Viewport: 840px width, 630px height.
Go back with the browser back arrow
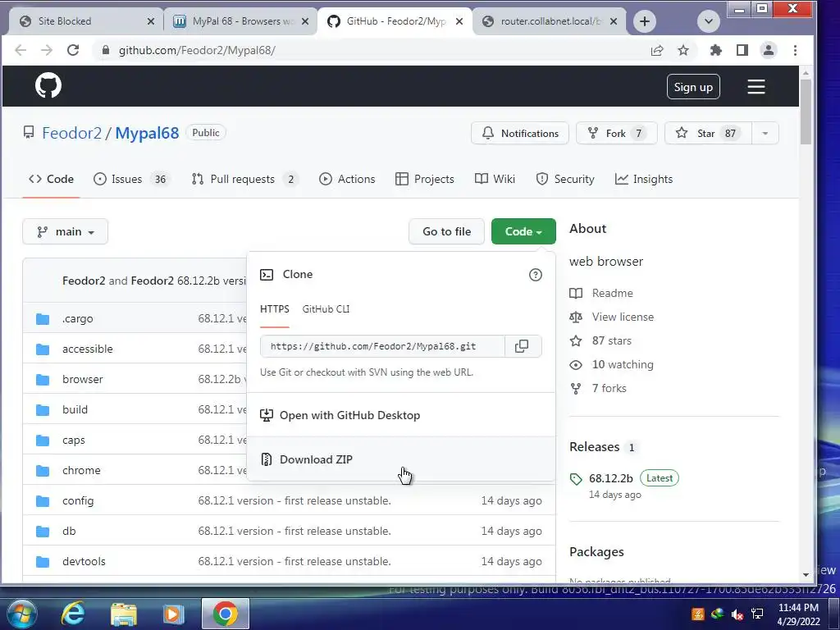point(21,50)
